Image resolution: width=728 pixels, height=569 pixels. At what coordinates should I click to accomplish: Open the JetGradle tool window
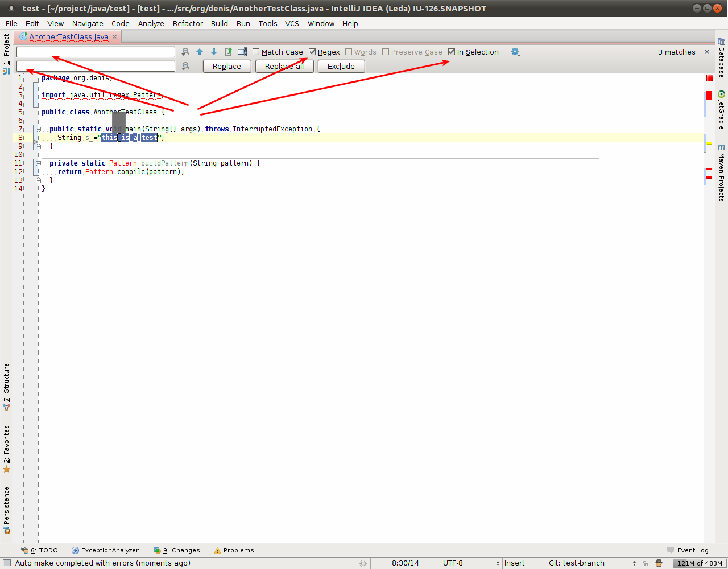tap(721, 110)
